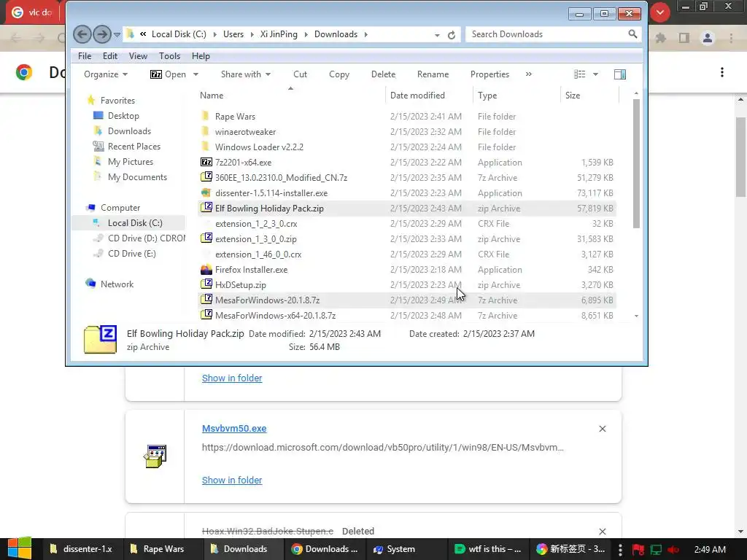
Task: Click the 360EE_13.0.2310.0_Modified_CN.7z archive icon
Action: tap(206, 177)
